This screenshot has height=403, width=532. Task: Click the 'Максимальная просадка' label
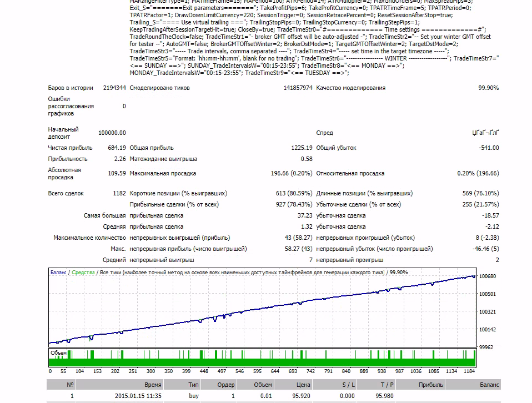pos(163,173)
